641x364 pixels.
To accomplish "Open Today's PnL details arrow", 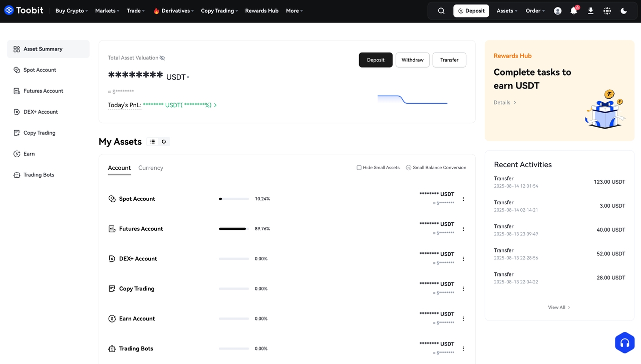I will point(215,105).
